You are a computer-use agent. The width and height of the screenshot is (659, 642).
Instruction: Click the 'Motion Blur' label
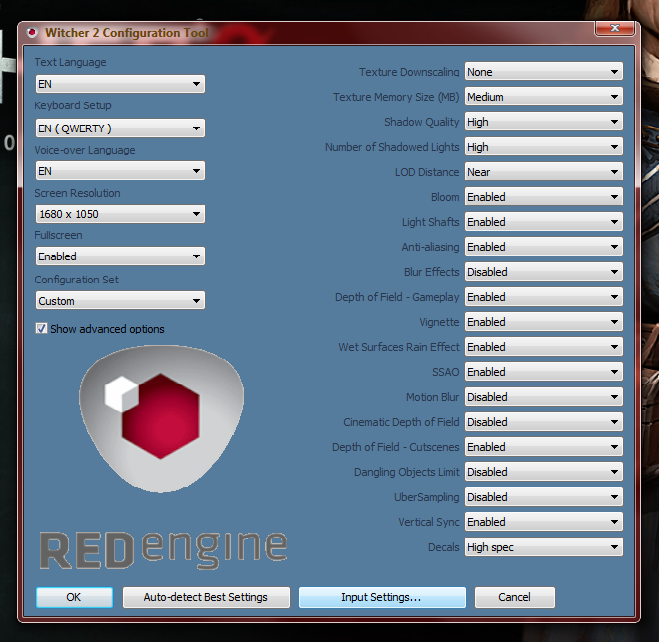432,397
